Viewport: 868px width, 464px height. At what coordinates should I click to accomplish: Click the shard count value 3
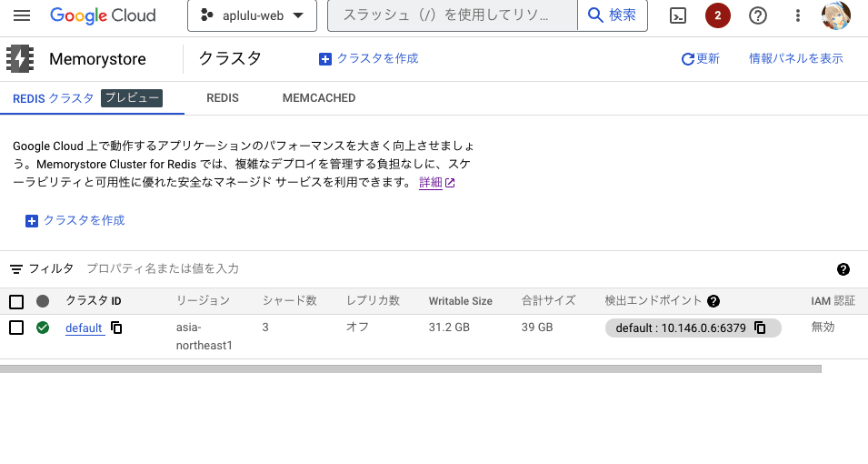coord(265,328)
